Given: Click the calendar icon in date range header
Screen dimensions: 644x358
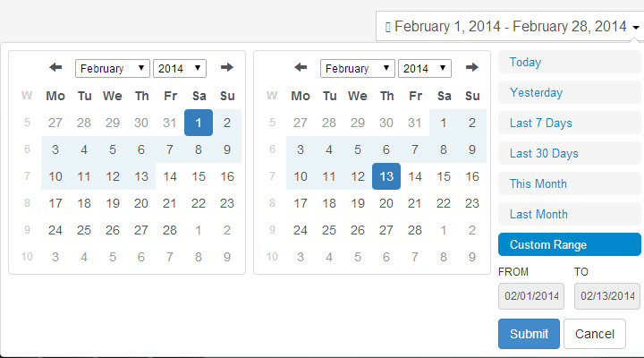Looking at the screenshot, I should (387, 28).
